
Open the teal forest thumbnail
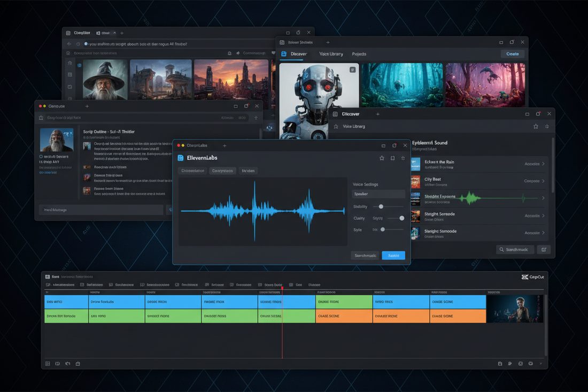402,85
